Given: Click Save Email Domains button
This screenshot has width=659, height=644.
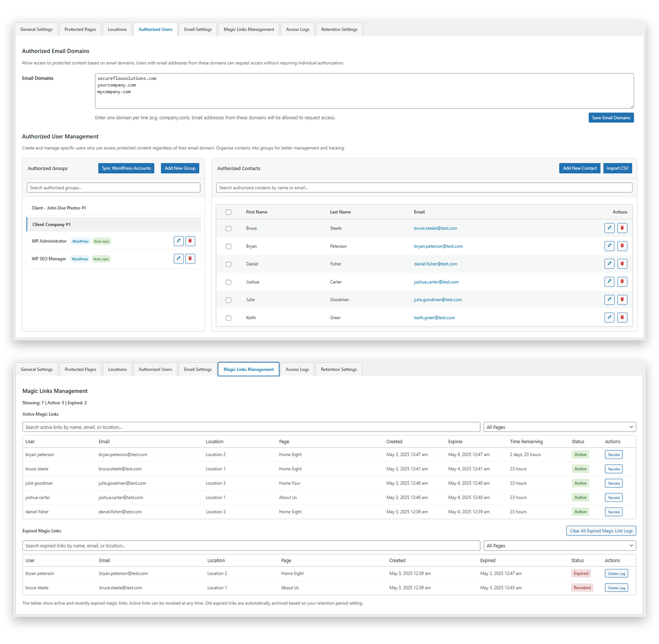Looking at the screenshot, I should [611, 118].
